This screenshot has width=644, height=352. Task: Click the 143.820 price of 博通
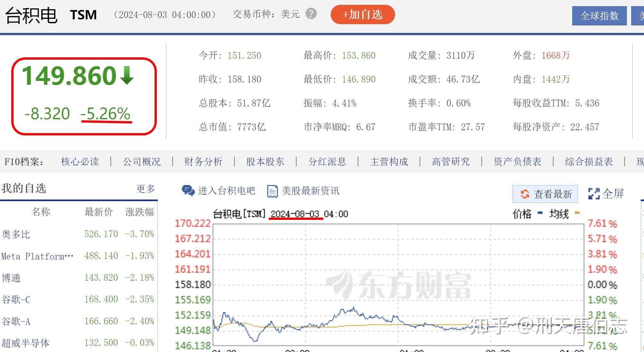coord(101,278)
